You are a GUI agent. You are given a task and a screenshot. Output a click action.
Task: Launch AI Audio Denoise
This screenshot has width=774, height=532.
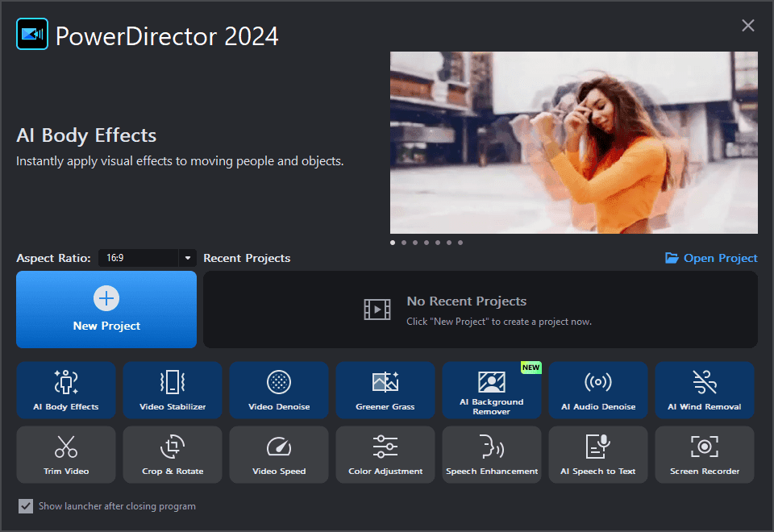pyautogui.click(x=598, y=390)
